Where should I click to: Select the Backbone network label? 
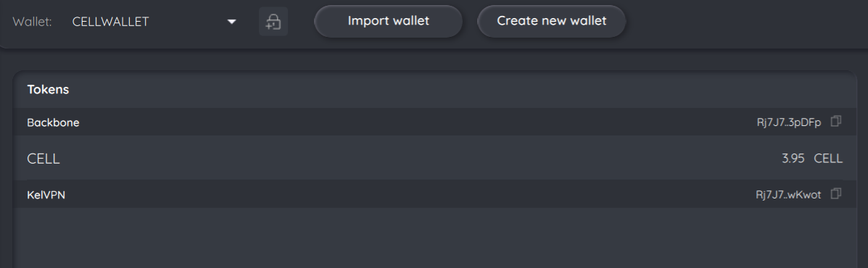coord(53,122)
